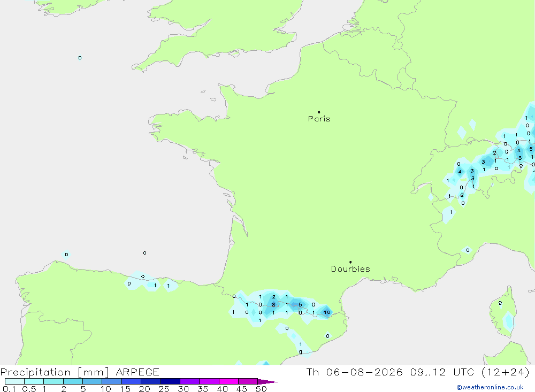This screenshot has height=392, width=535.
Task: Click the forecast date 'Th 06-08-2026'
Action: pyautogui.click(x=354, y=372)
